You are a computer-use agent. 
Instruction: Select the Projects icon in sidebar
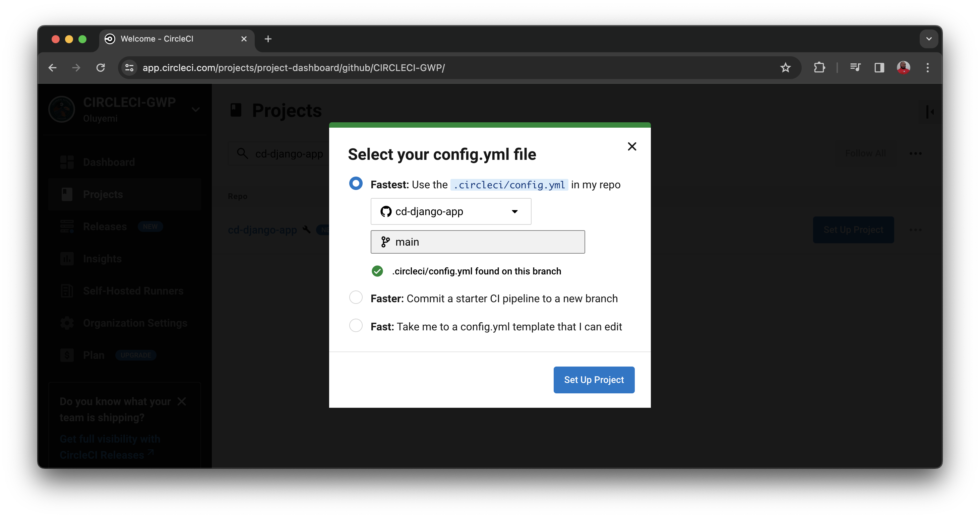[x=67, y=194]
